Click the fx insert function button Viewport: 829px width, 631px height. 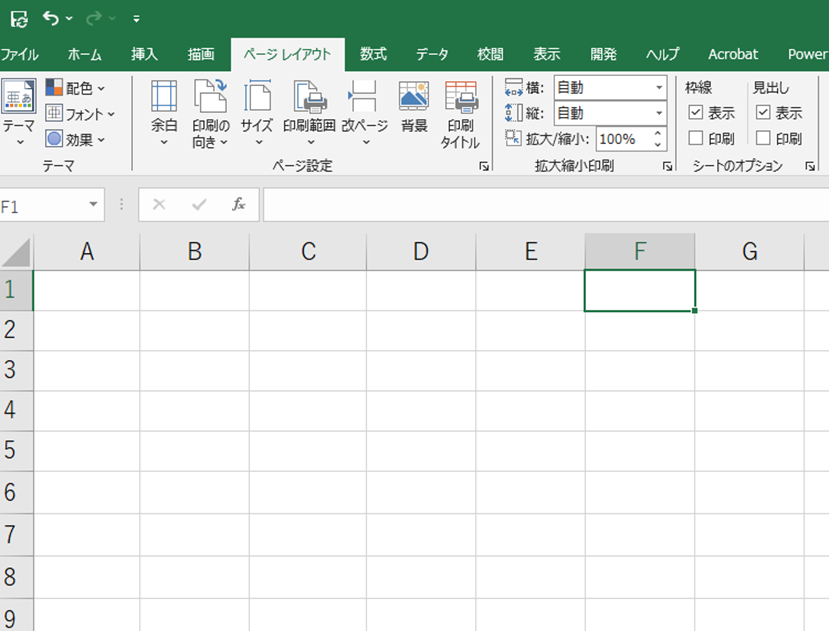coord(239,204)
